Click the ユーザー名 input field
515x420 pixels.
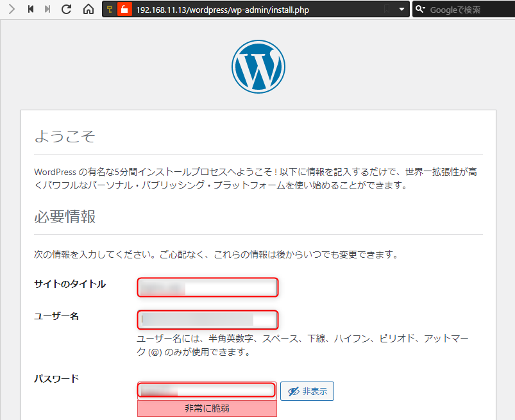coord(207,319)
